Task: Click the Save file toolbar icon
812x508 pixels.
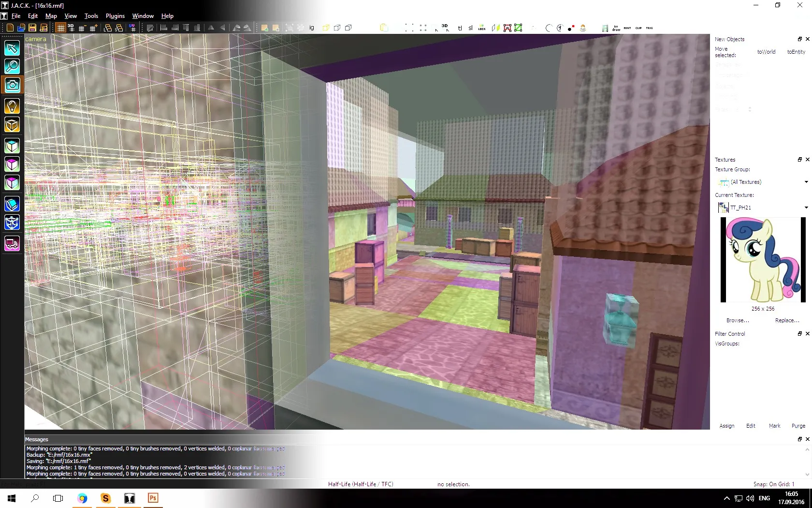Action: (x=32, y=28)
